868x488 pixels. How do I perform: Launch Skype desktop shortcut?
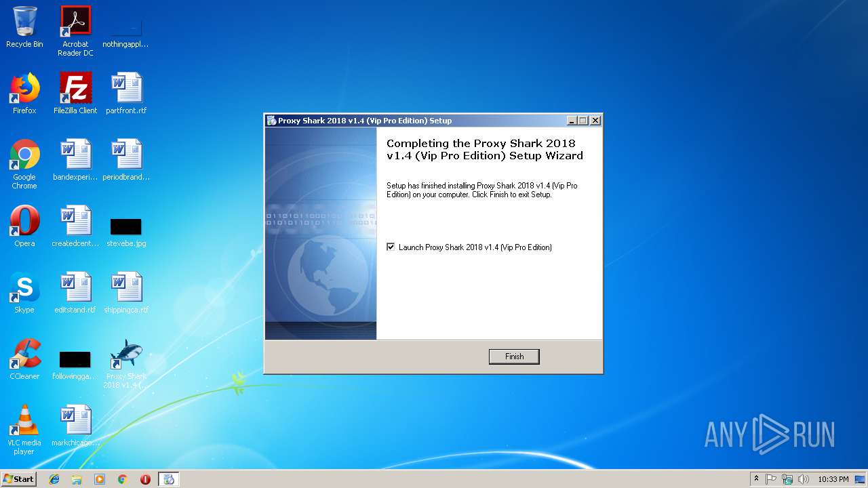click(x=24, y=293)
